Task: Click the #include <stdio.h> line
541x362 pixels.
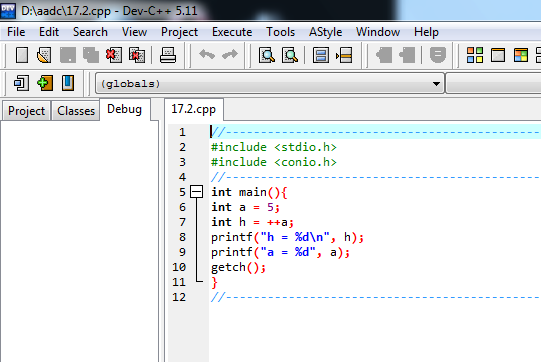Action: (x=274, y=147)
